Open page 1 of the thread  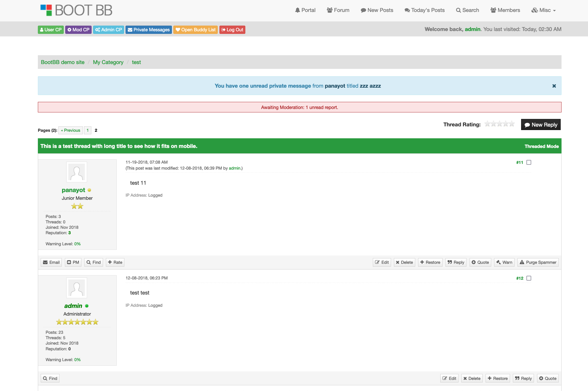(87, 130)
